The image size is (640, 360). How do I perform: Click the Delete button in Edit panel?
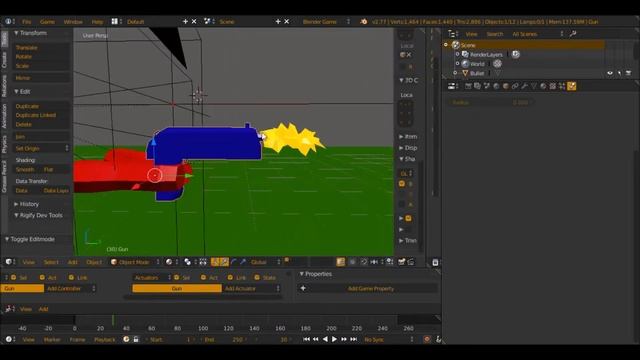40,124
